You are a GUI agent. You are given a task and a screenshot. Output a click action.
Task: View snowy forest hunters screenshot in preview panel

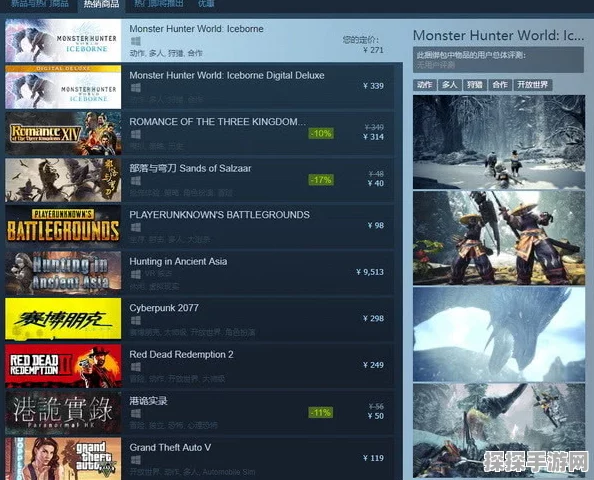pos(499,142)
